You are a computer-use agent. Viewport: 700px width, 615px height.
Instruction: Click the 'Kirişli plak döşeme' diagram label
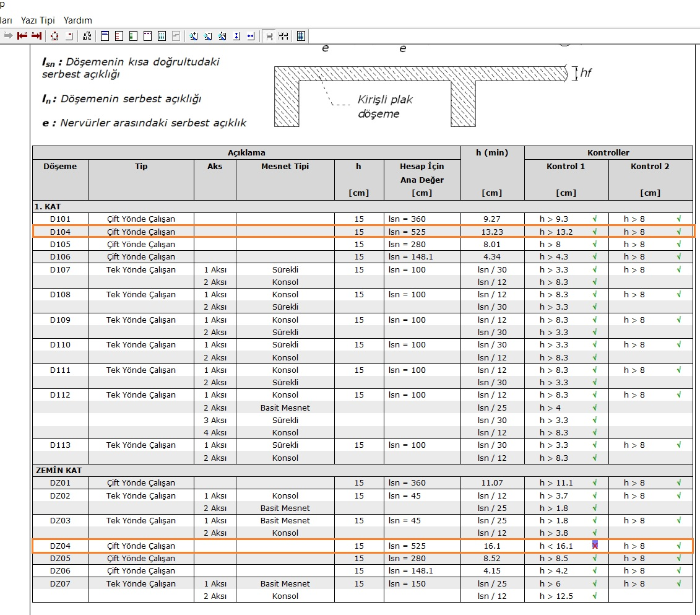point(385,107)
